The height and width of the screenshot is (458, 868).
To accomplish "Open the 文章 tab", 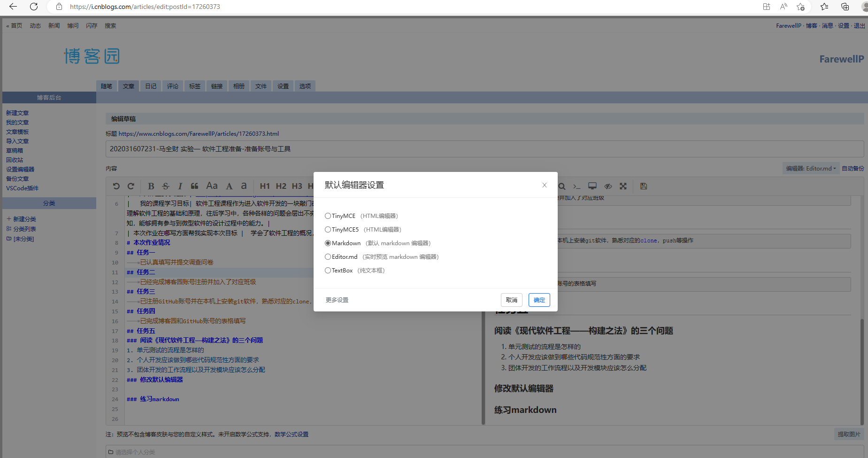I will [129, 86].
